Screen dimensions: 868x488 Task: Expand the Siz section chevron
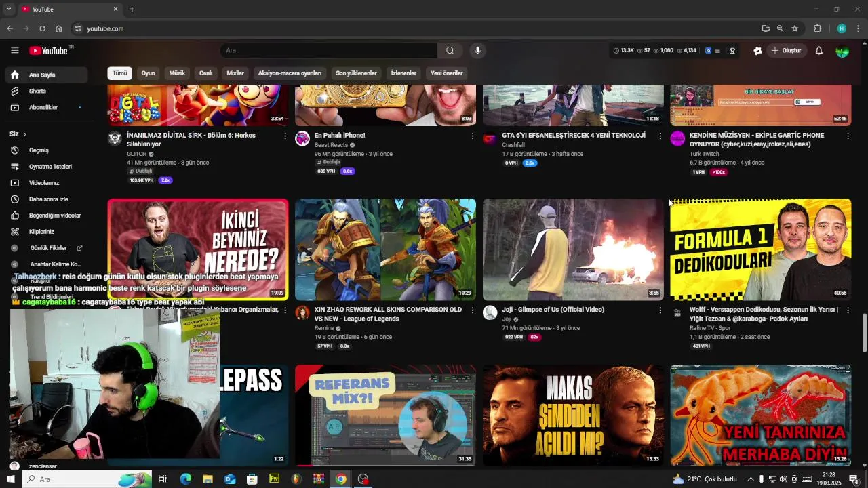24,134
